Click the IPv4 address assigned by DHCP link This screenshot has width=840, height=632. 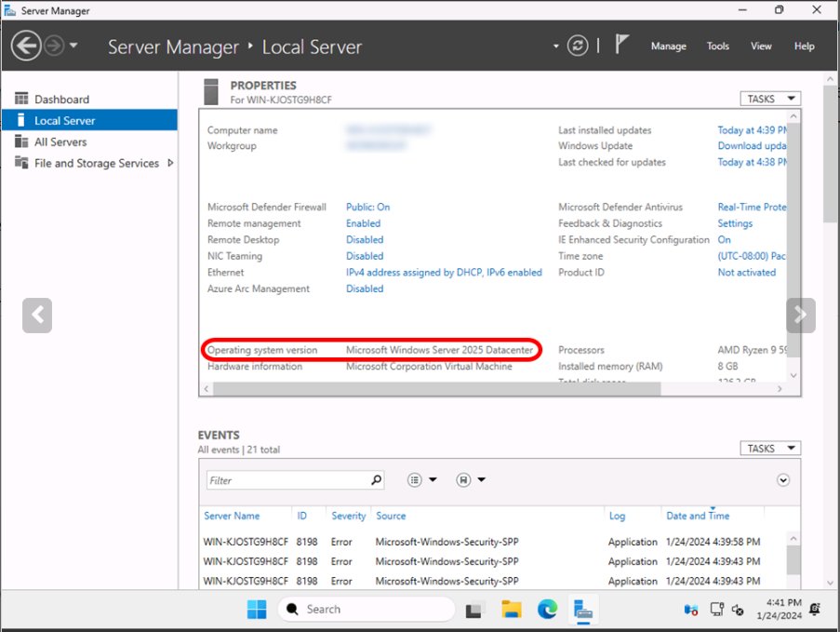tap(444, 273)
